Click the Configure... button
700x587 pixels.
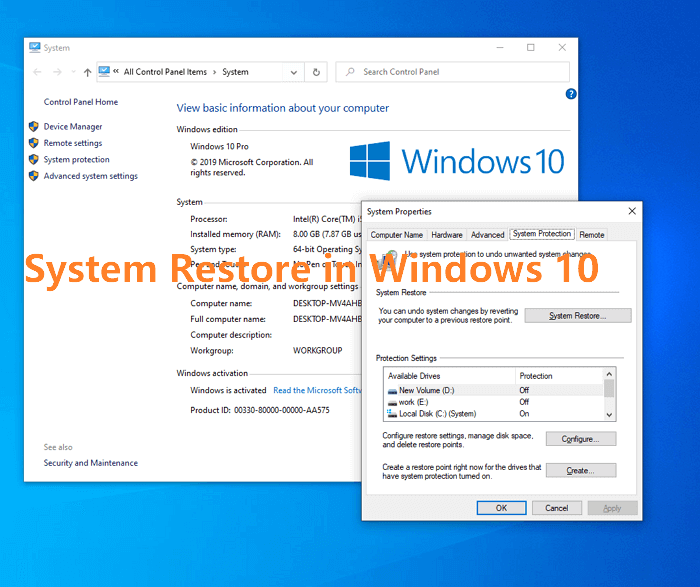coord(580,439)
